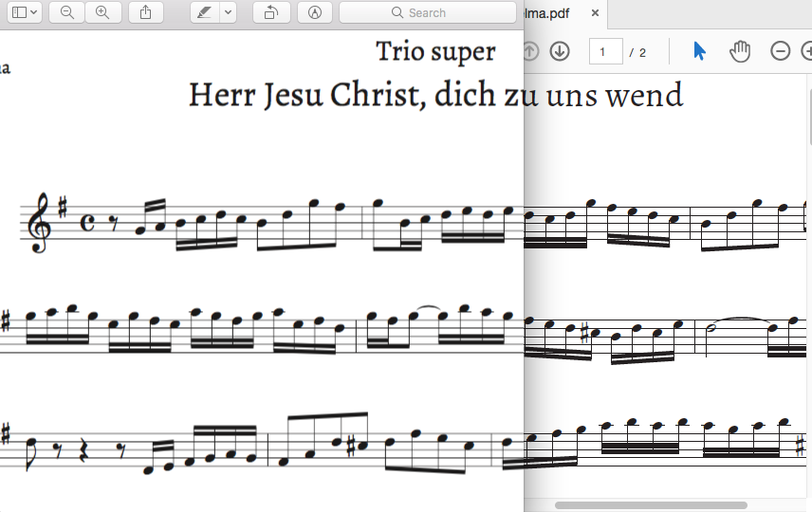The width and height of the screenshot is (812, 512).
Task: Rotate the page with the rotate icon
Action: tap(271, 12)
